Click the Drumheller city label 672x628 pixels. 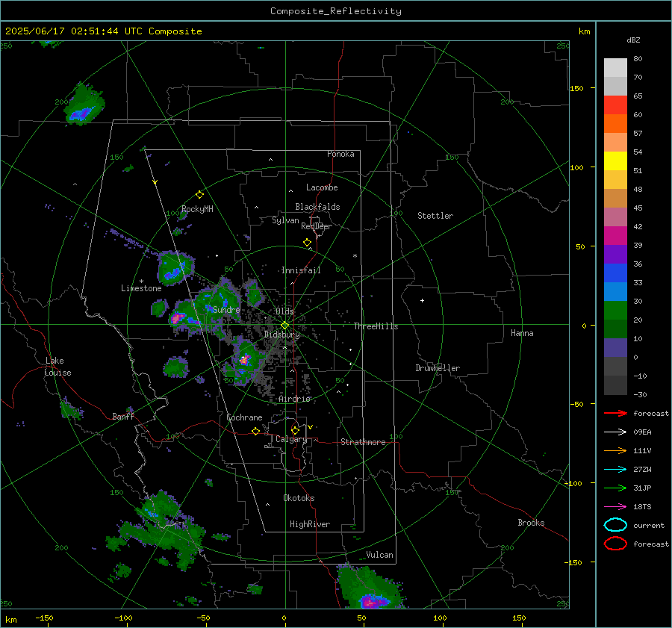point(438,368)
